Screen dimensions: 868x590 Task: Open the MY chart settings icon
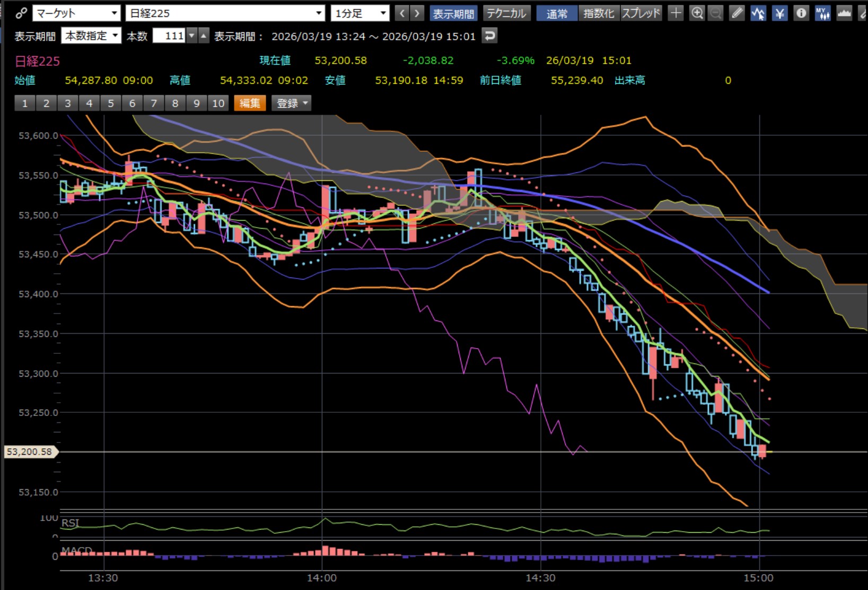coord(822,13)
